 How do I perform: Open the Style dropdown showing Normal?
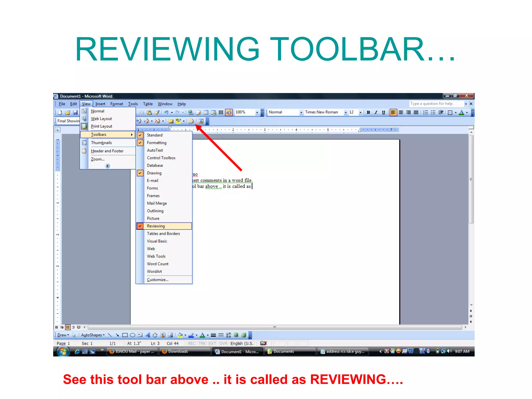[x=301, y=112]
